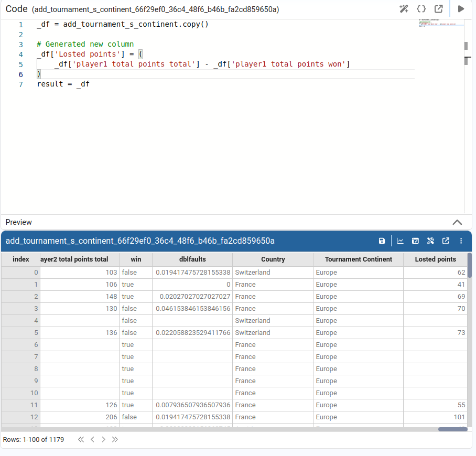
Task: Click the magic wand AI assist icon
Action: [404, 9]
